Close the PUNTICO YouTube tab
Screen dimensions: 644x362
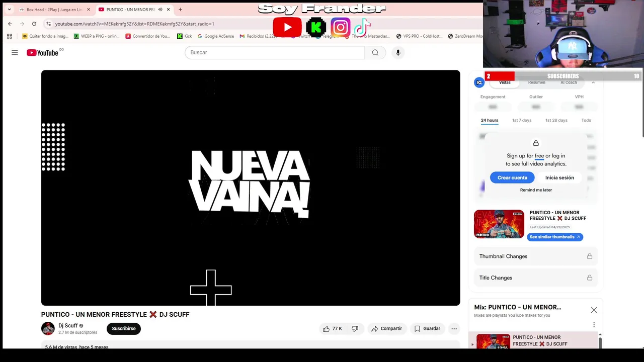[x=169, y=10]
